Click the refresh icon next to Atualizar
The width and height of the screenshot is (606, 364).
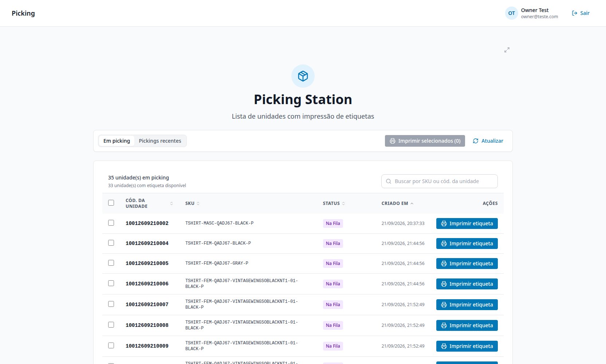(x=476, y=141)
